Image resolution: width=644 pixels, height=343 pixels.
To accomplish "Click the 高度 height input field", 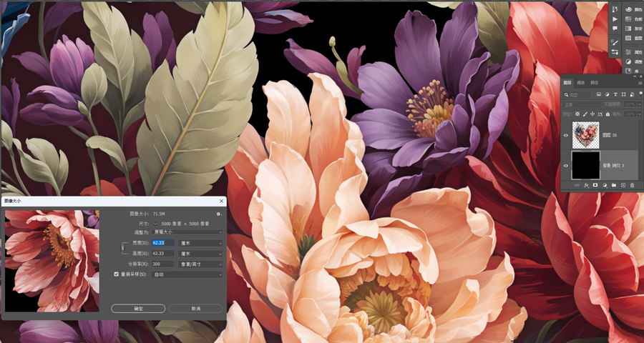I will pos(163,254).
